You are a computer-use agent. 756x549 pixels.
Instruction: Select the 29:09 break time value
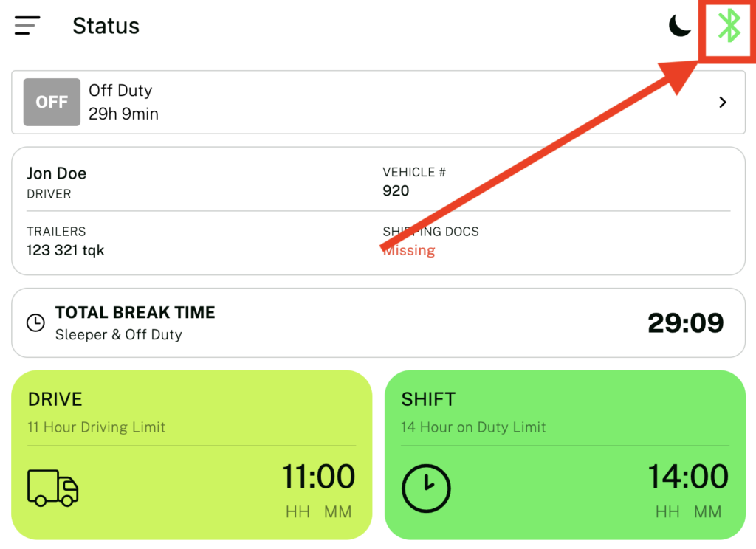pos(685,323)
